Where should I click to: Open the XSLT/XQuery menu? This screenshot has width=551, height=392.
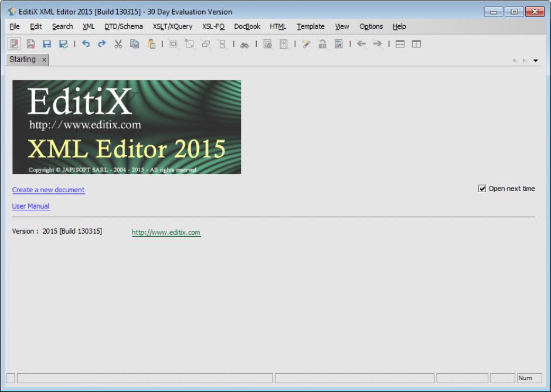[x=172, y=26]
